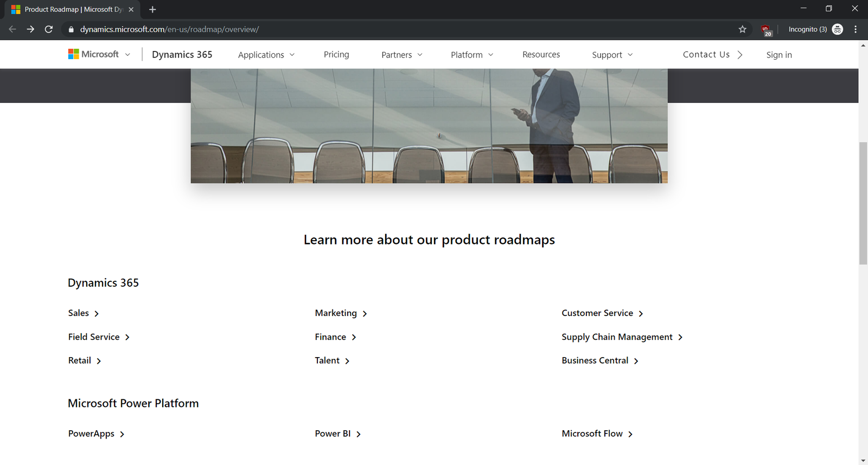Click the browser reload page icon
The image size is (868, 465).
49,29
